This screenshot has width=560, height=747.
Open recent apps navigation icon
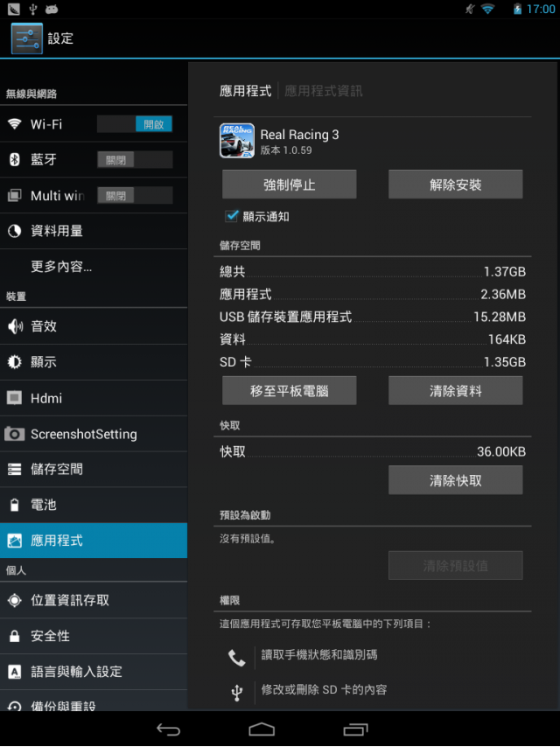(355, 730)
